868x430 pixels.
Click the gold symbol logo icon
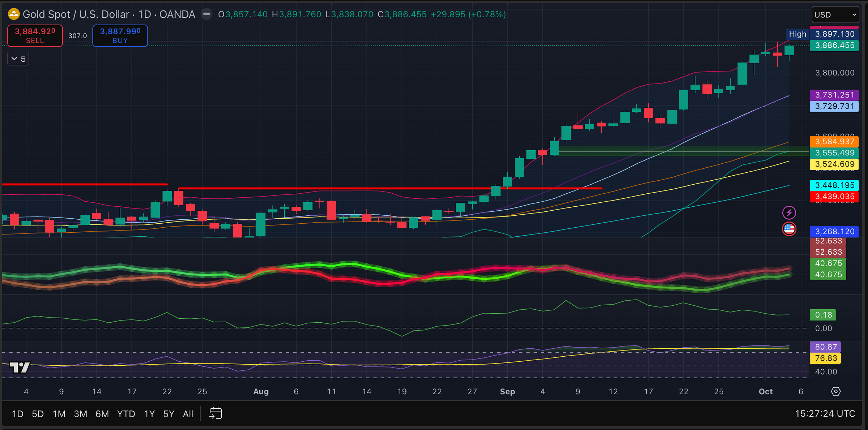click(x=14, y=14)
